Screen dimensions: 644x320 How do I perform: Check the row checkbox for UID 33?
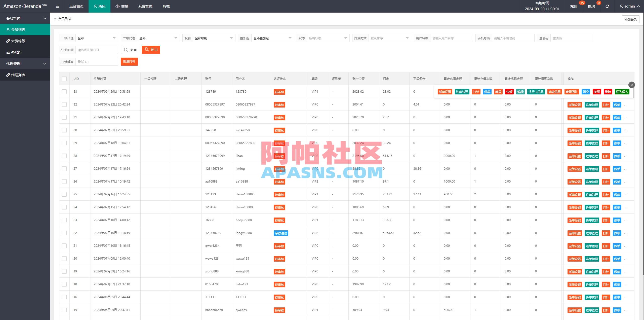point(64,92)
